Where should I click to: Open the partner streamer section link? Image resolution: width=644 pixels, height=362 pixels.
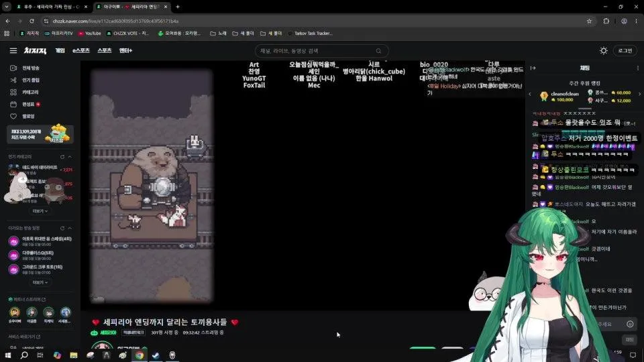click(x=27, y=300)
